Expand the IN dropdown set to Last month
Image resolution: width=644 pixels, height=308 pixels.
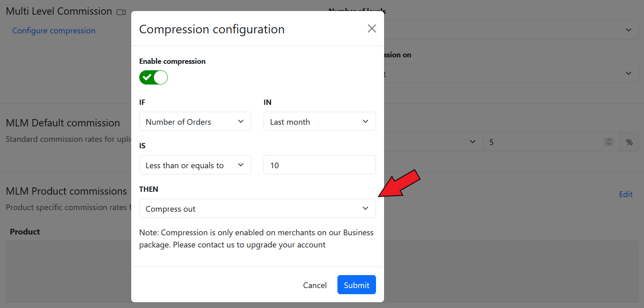[319, 121]
